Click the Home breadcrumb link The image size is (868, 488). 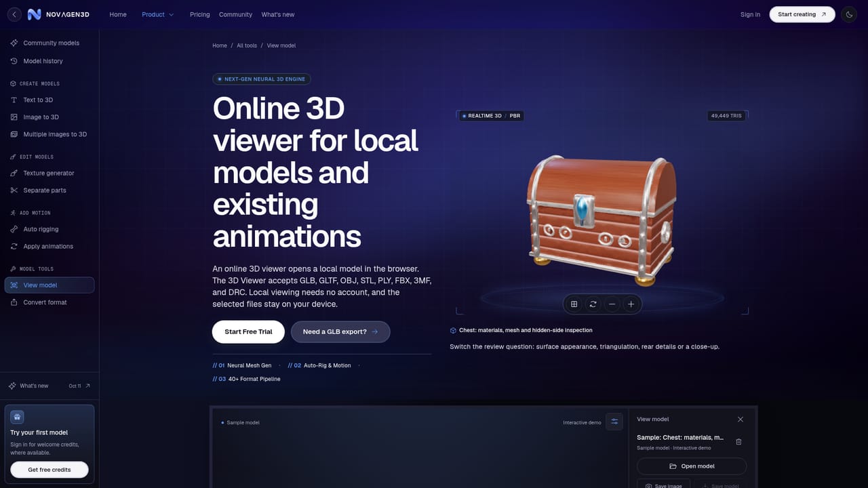pyautogui.click(x=220, y=45)
